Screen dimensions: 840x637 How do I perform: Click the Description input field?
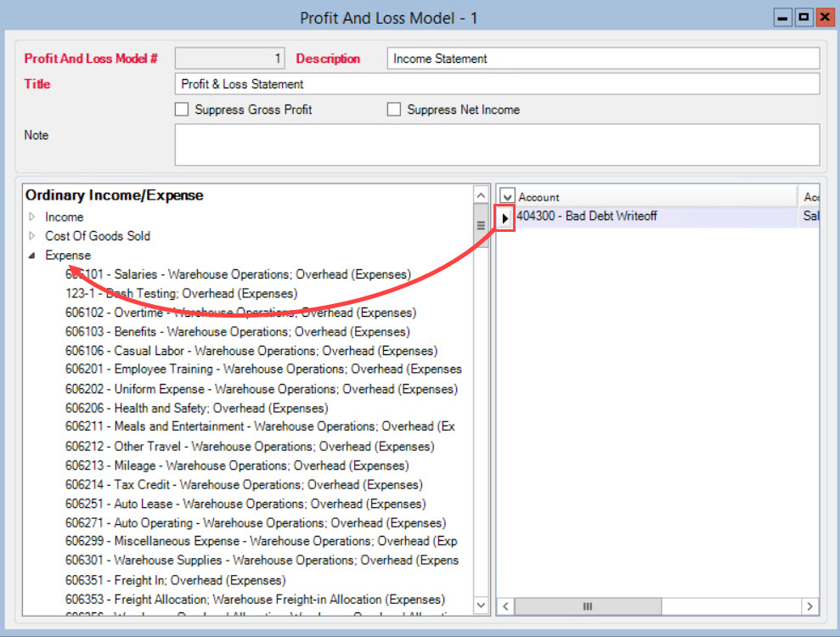click(x=603, y=59)
